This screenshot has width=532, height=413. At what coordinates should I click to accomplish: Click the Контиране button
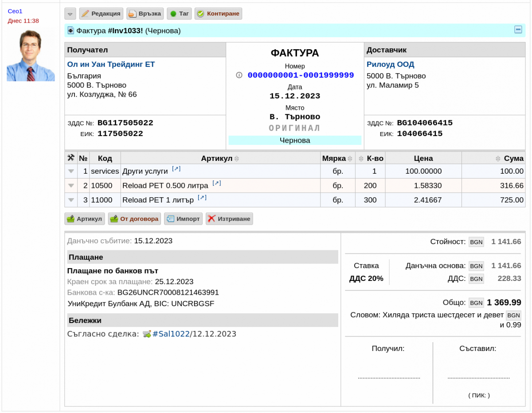coord(218,14)
